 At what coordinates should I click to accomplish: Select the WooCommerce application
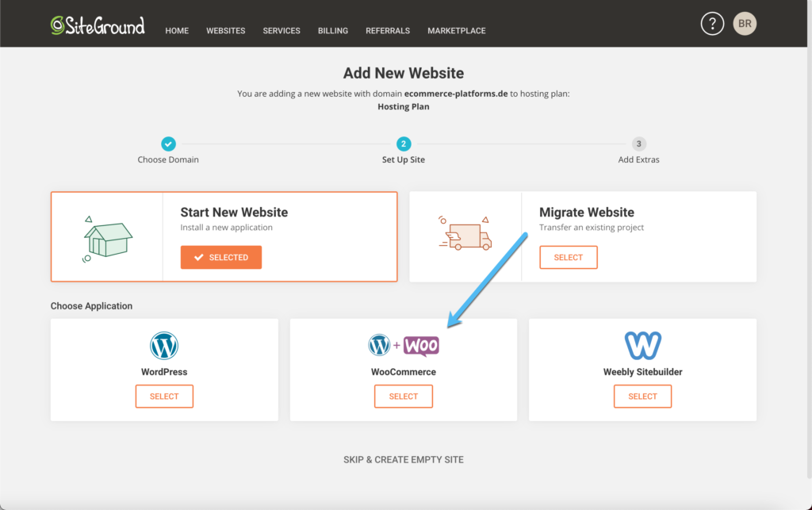[404, 396]
